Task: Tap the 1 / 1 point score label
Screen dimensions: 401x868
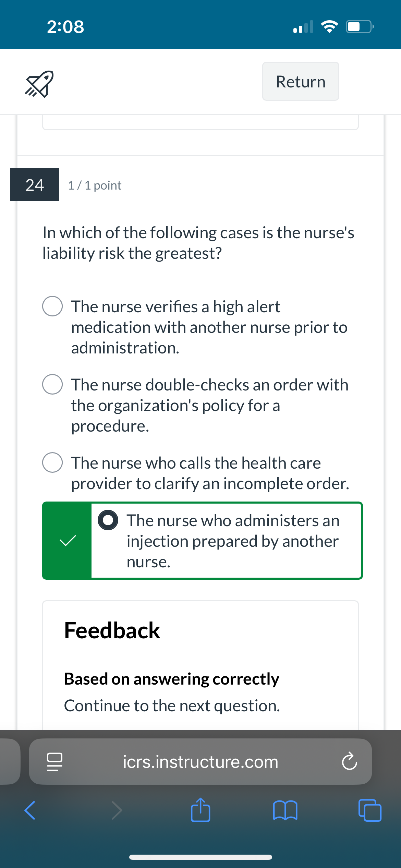Action: click(x=95, y=185)
